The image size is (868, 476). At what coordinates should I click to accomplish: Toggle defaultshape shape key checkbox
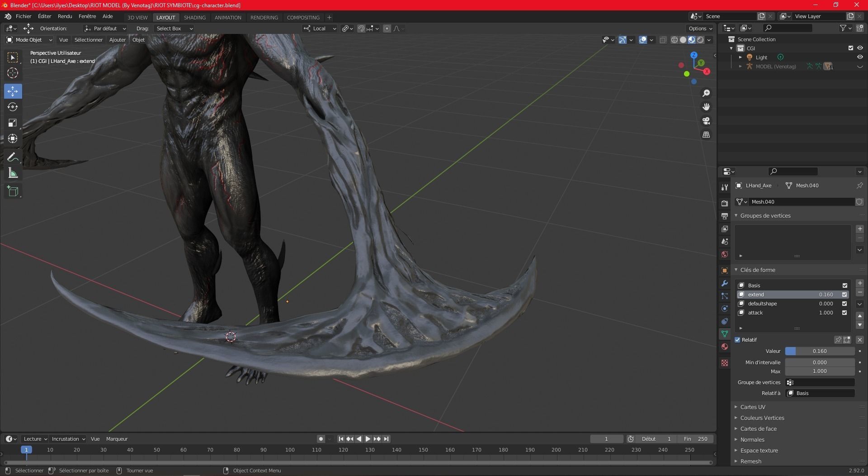[x=844, y=304]
